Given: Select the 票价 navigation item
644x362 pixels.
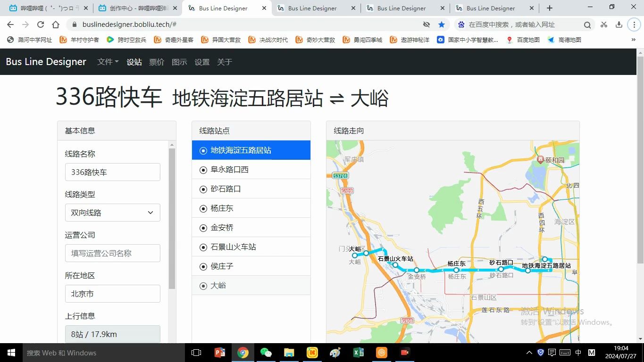Looking at the screenshot, I should 157,62.
